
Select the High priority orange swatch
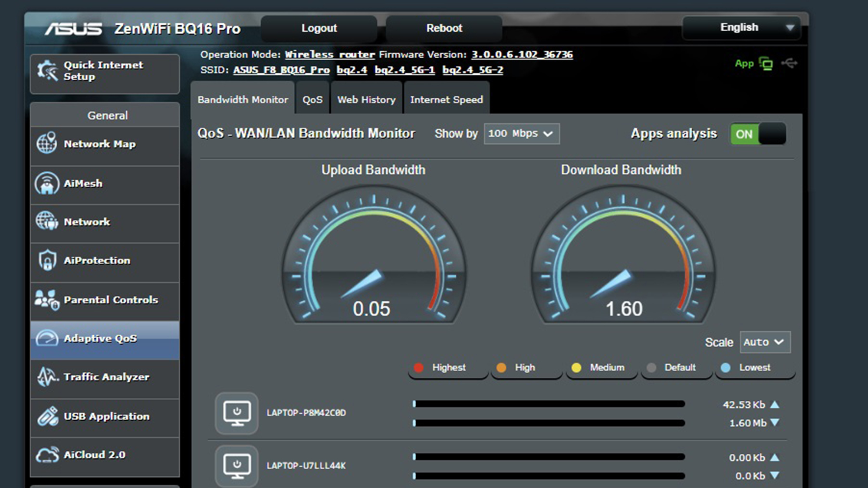pos(501,368)
